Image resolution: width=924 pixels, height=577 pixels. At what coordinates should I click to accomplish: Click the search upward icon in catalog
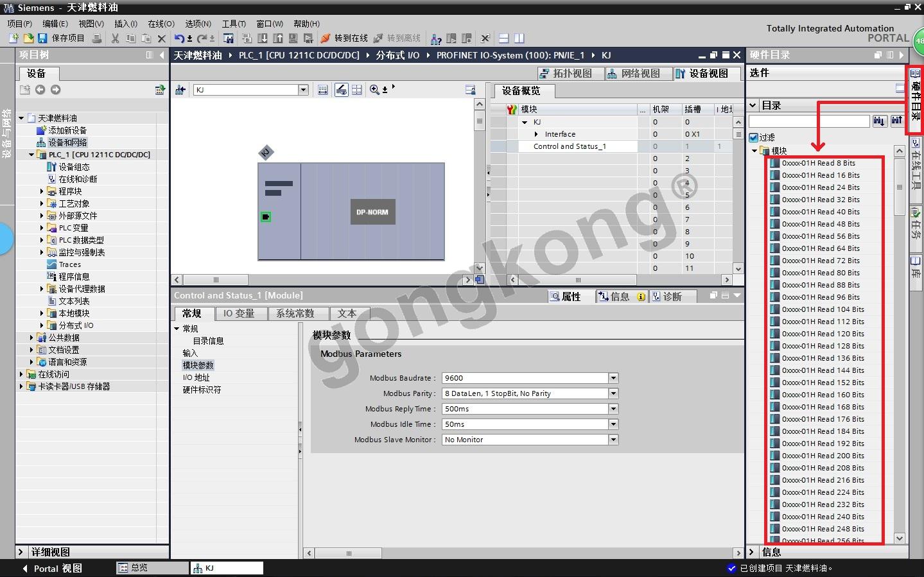click(896, 121)
